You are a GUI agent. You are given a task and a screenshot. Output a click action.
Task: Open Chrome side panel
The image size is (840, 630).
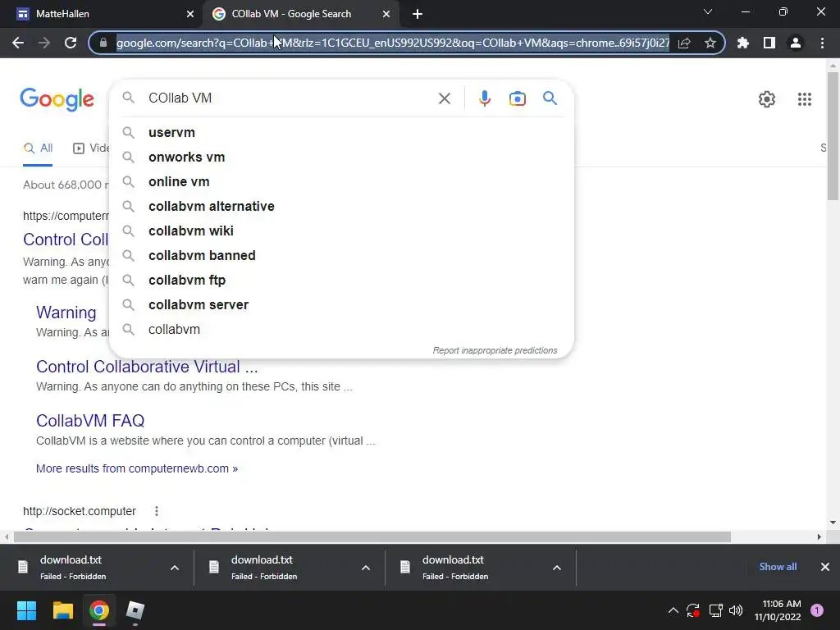[769, 43]
